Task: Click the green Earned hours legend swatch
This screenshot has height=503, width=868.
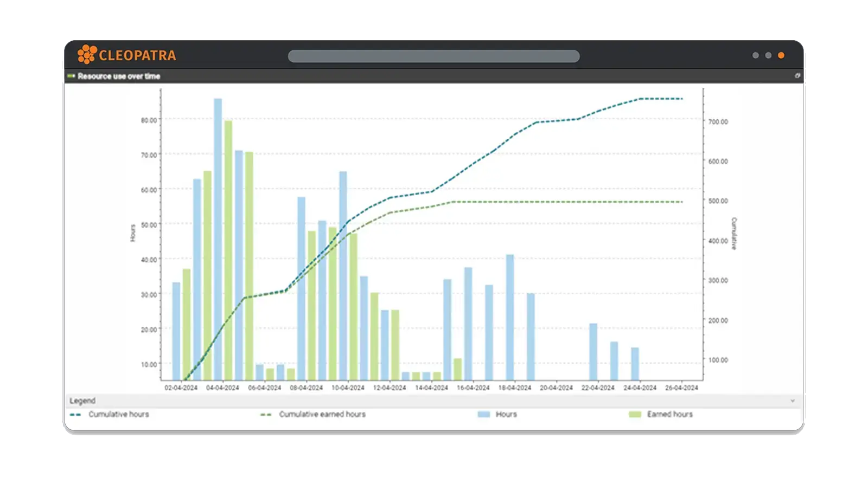Action: [635, 415]
